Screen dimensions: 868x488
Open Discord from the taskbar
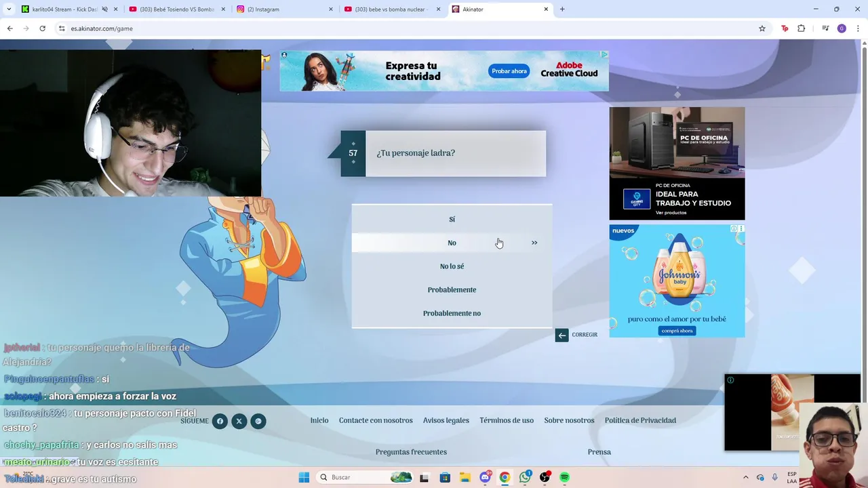(x=485, y=477)
